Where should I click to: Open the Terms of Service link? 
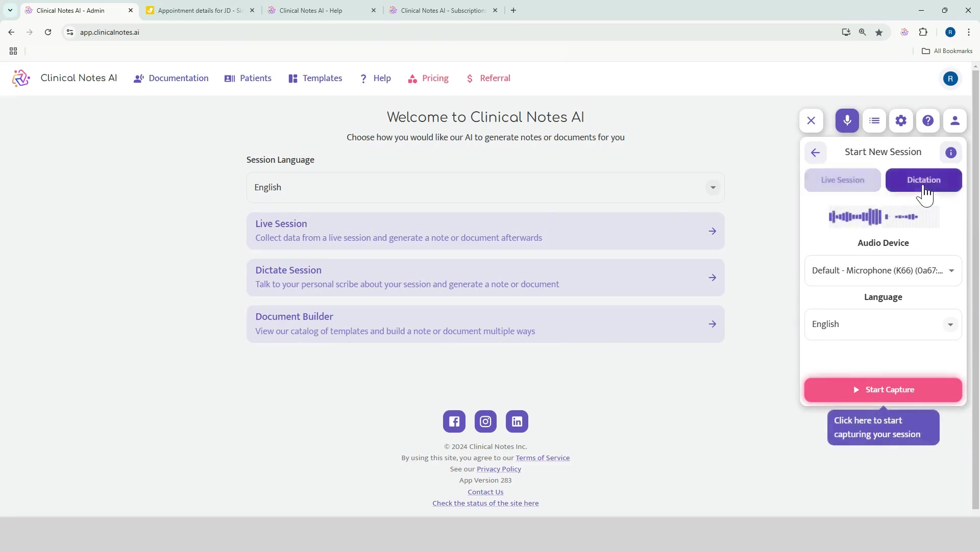coord(543,458)
